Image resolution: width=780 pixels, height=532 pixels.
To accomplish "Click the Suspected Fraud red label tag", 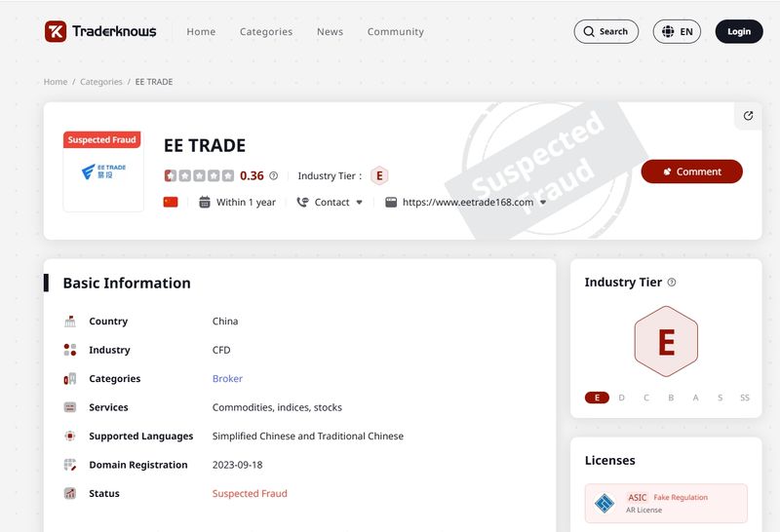I will (102, 139).
